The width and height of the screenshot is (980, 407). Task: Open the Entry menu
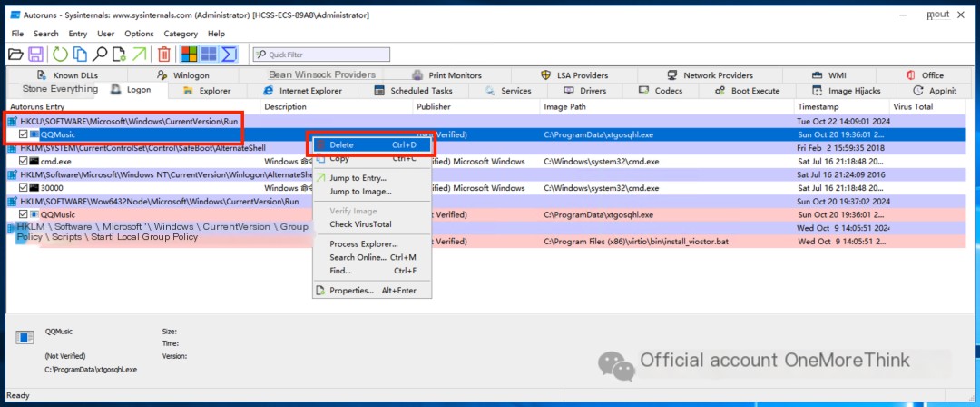[x=78, y=34]
